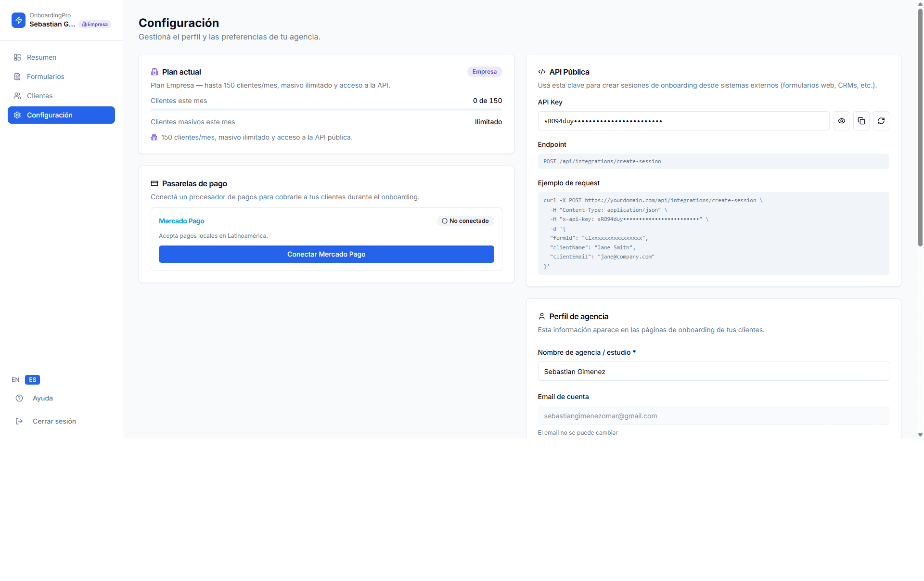Click Cerrar sesión to log out
Image resolution: width=924 pixels, height=581 pixels.
[x=54, y=421]
